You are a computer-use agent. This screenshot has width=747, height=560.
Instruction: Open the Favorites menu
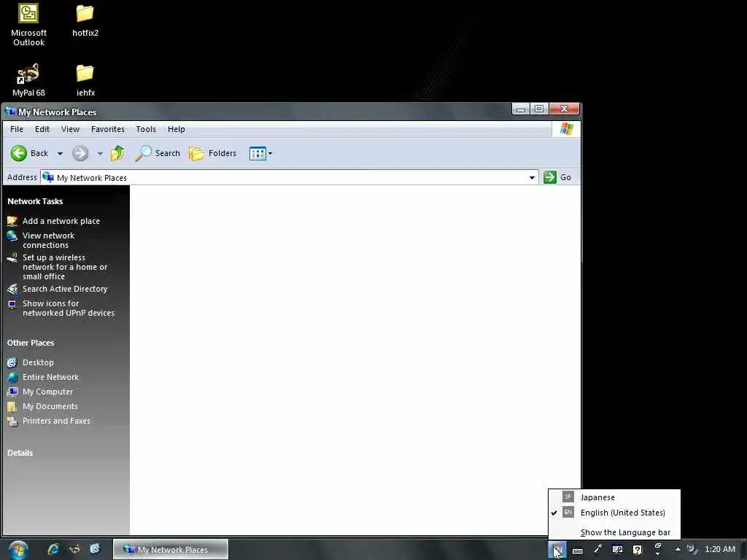point(108,129)
